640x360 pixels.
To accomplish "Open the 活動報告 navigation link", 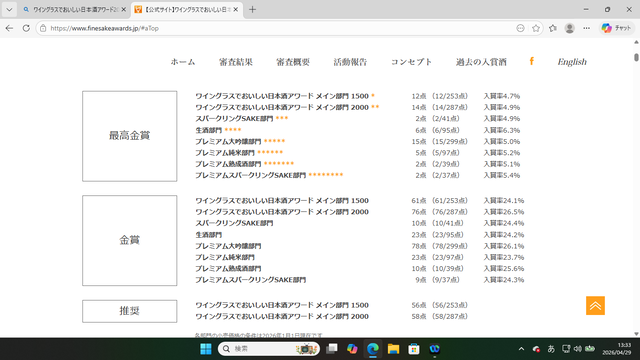I will tap(350, 62).
